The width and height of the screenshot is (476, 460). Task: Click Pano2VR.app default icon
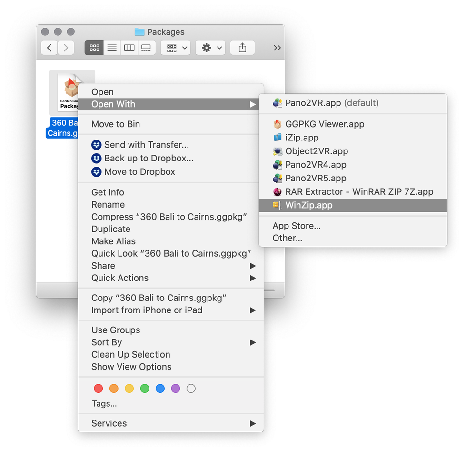tap(278, 103)
